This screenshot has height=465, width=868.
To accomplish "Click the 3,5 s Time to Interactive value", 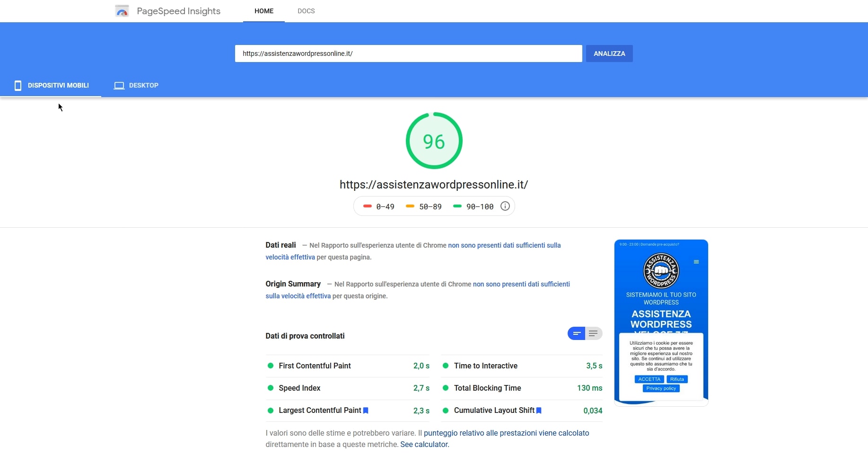I will point(594,366).
